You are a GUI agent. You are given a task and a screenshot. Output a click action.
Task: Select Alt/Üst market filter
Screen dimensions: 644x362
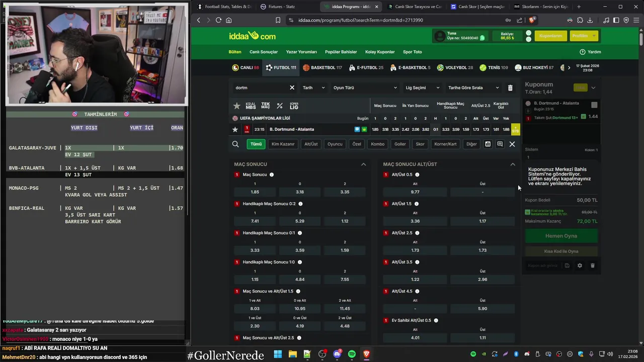tap(311, 144)
